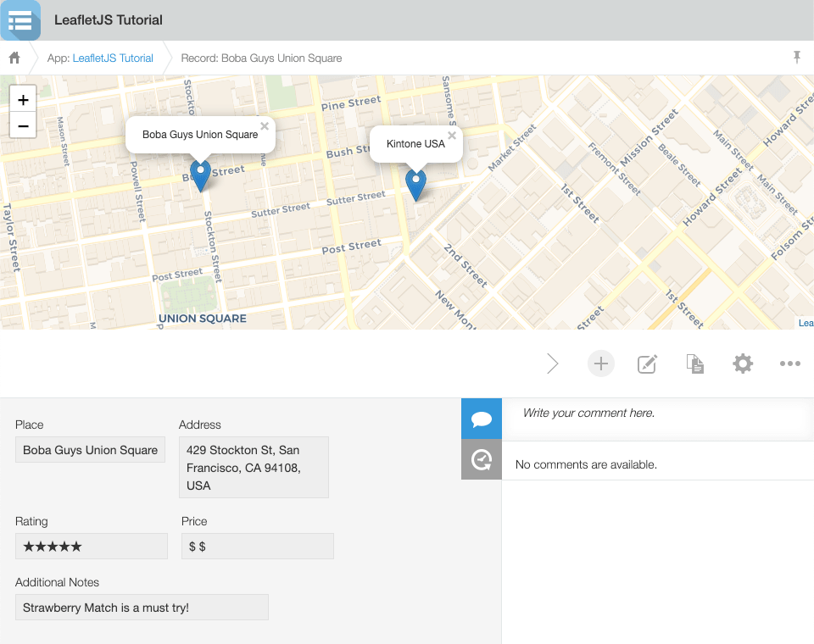814x644 pixels.
Task: Zoom in on the map
Action: click(x=22, y=98)
